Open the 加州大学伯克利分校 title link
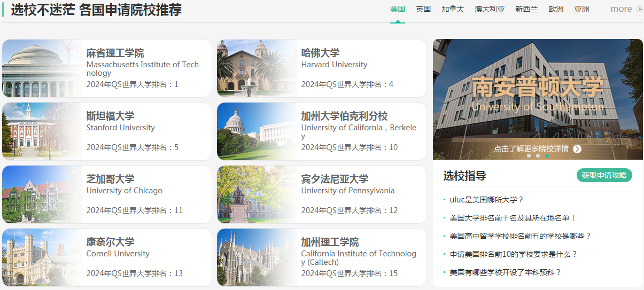Image resolution: width=644 pixels, height=290 pixels. tap(344, 116)
